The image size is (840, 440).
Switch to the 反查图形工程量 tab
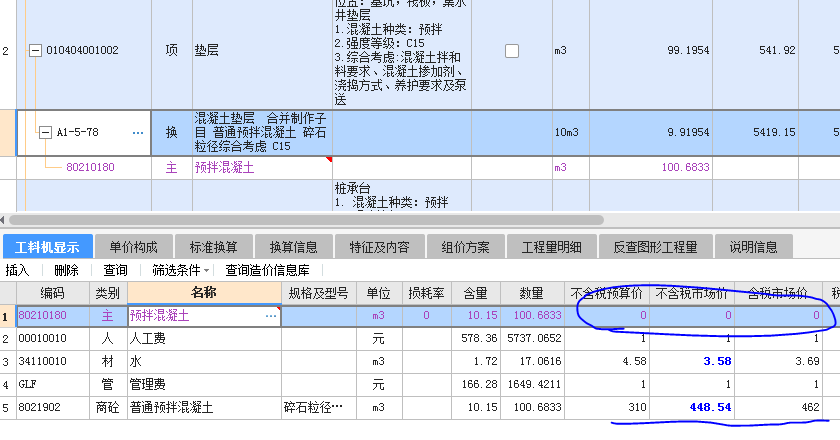[655, 247]
